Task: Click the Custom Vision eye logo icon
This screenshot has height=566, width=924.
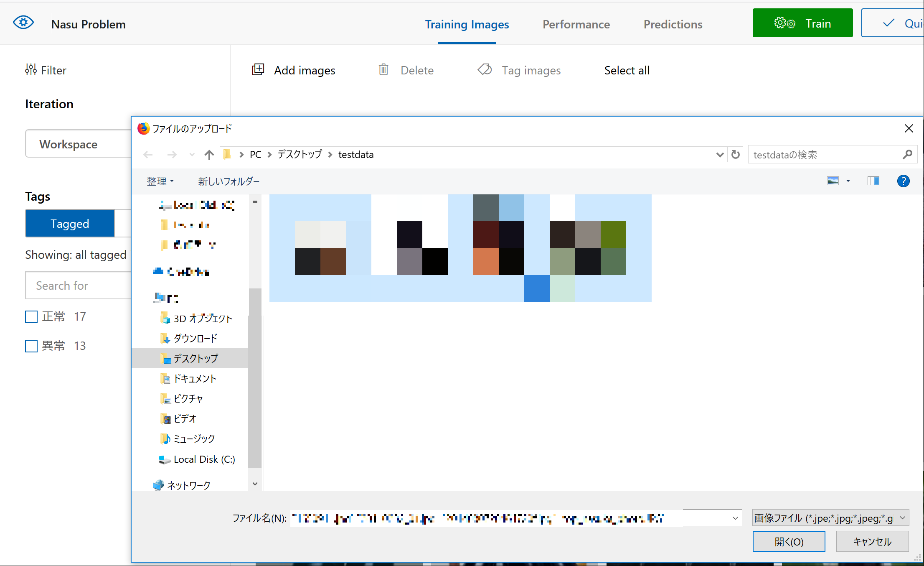Action: coord(23,23)
